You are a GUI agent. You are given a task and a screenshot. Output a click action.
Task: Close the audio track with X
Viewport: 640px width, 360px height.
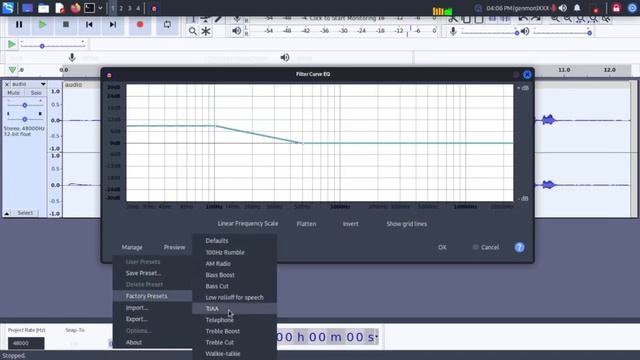click(x=7, y=84)
